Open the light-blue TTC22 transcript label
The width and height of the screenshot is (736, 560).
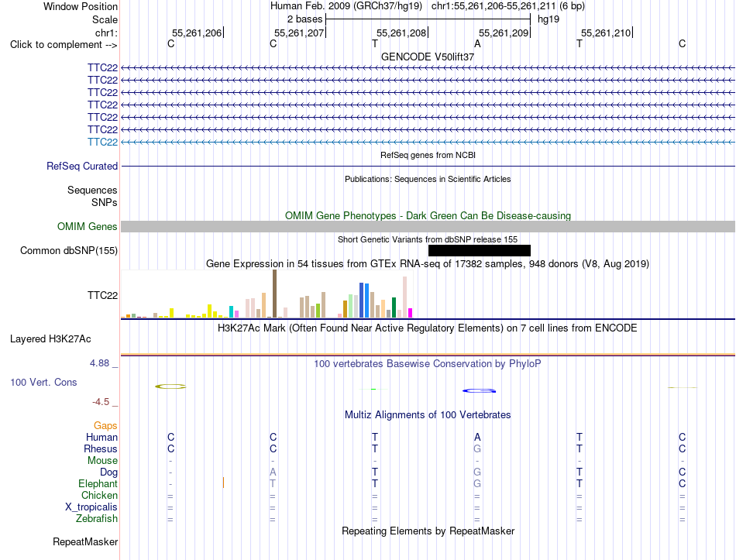pos(102,142)
